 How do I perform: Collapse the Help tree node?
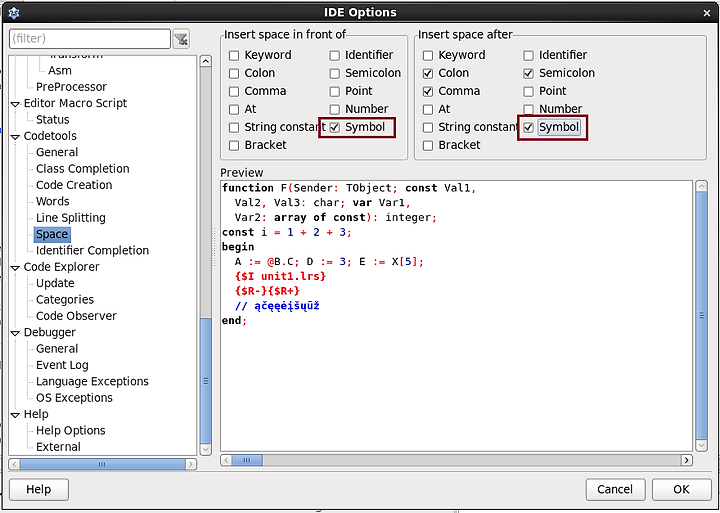pos(16,415)
